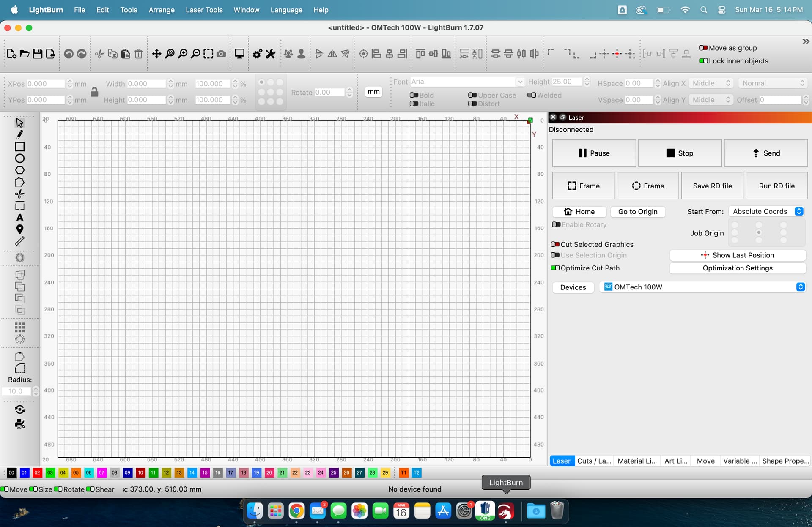The image size is (812, 527).
Task: Click the Undo icon
Action: coord(69,54)
